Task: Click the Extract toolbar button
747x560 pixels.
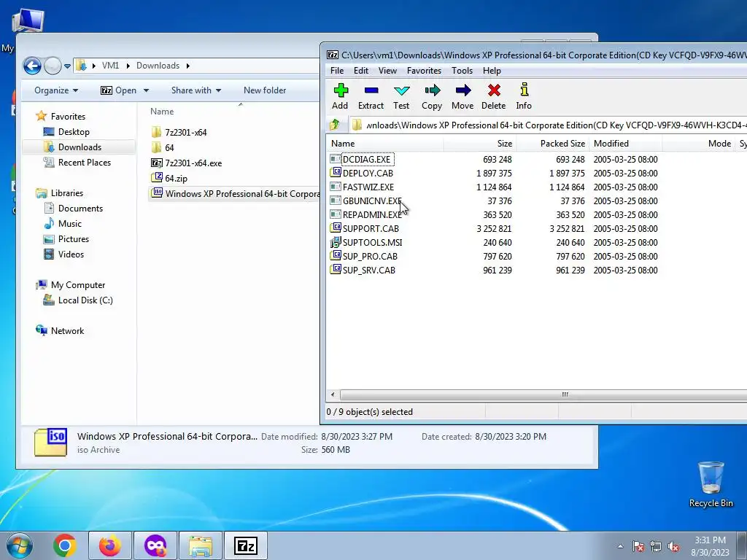Action: (x=371, y=97)
